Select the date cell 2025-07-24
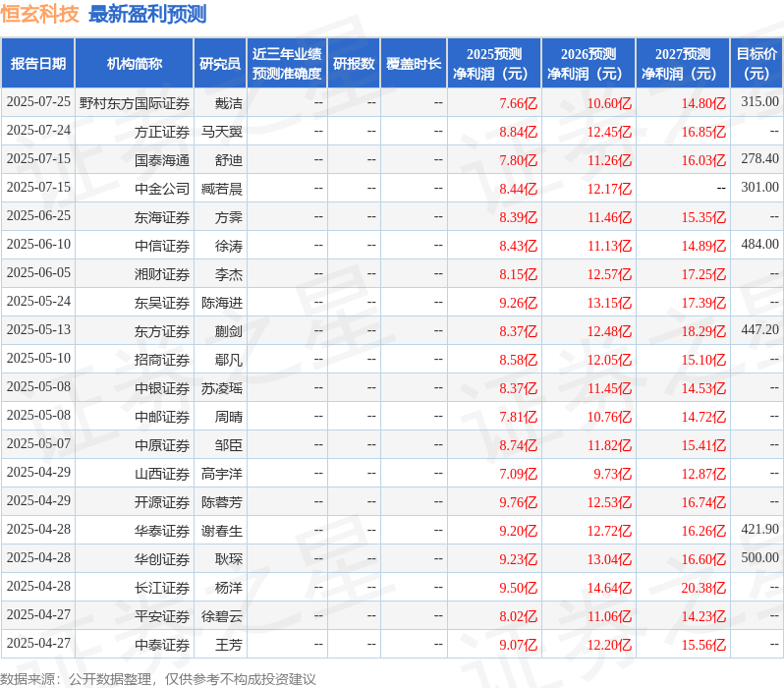Viewport: 784px width, 688px height. tap(38, 130)
